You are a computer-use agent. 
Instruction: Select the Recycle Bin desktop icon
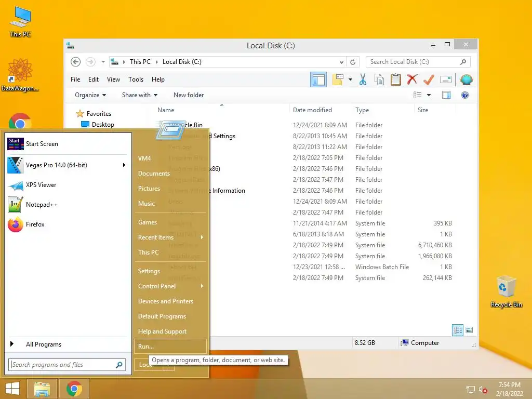point(506,292)
